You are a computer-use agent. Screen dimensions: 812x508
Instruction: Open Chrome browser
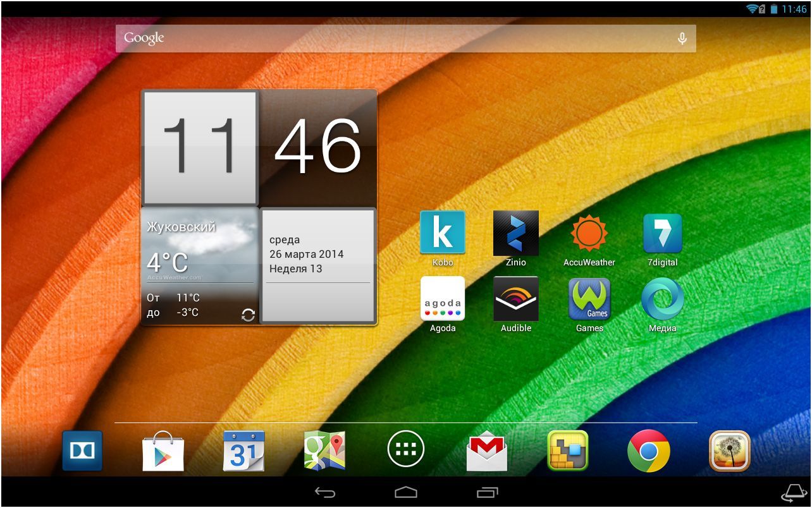pyautogui.click(x=649, y=450)
